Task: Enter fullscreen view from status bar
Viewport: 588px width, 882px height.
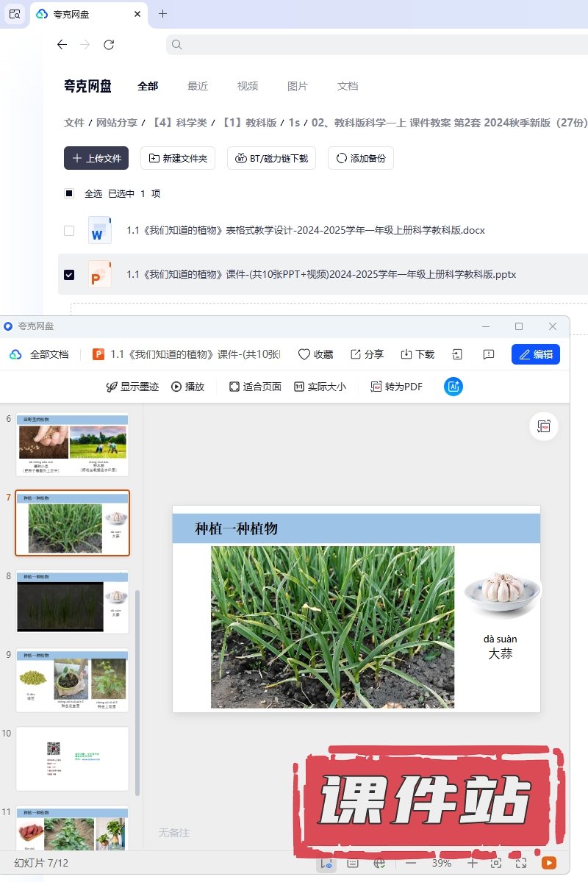Action: [x=521, y=864]
